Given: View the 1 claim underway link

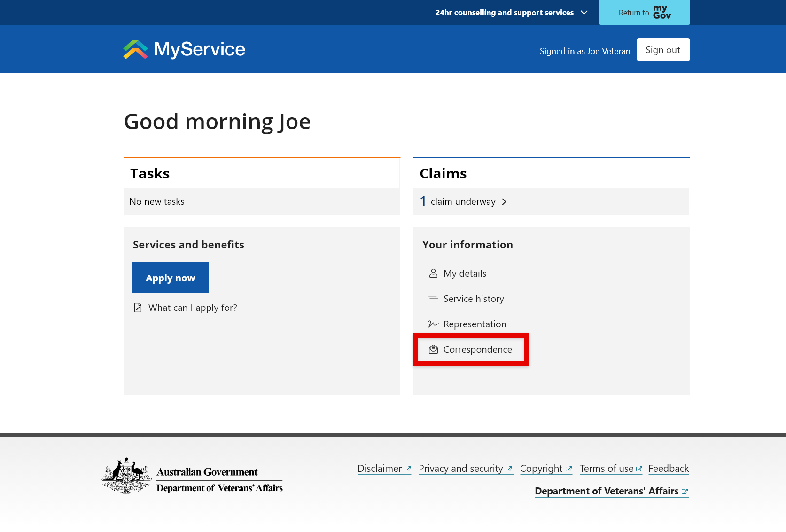Looking at the screenshot, I should click(463, 201).
